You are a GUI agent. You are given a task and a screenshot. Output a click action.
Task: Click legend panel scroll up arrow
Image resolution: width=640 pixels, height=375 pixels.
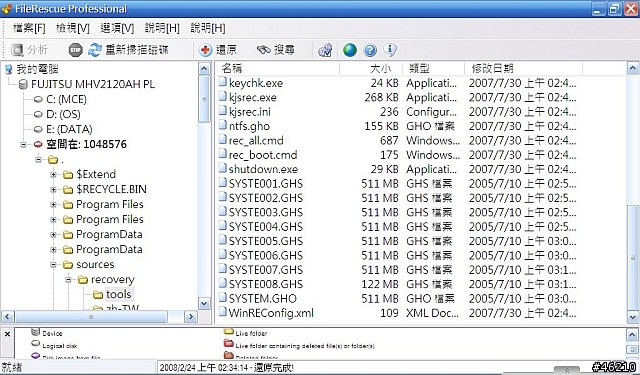632,335
